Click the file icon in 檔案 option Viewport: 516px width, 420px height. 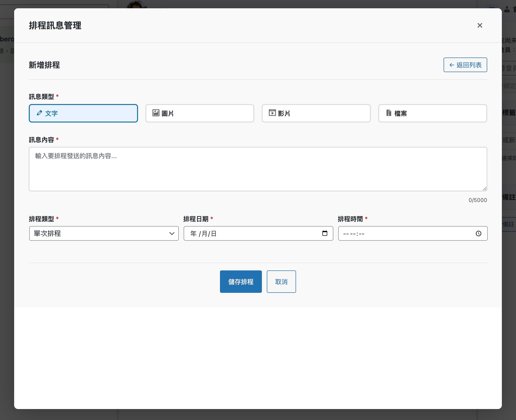coord(389,113)
